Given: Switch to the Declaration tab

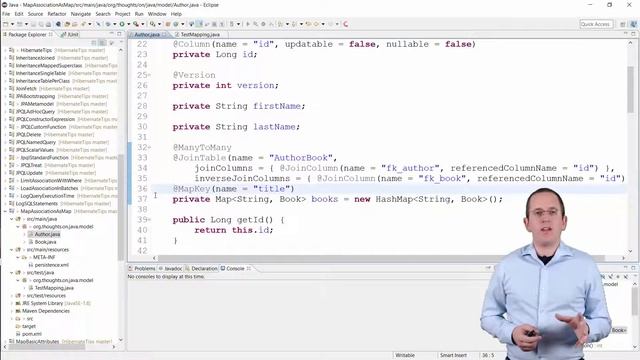Looking at the screenshot, I should click(201, 269).
